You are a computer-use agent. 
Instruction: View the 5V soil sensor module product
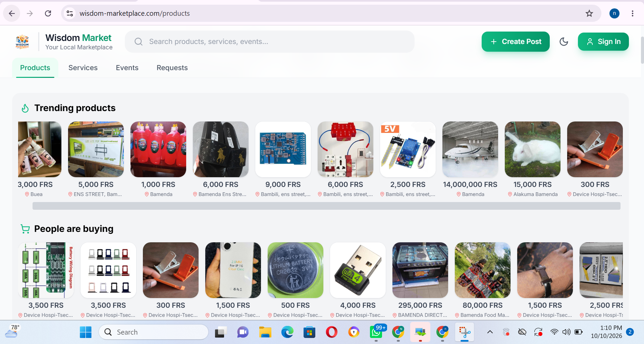point(408,149)
